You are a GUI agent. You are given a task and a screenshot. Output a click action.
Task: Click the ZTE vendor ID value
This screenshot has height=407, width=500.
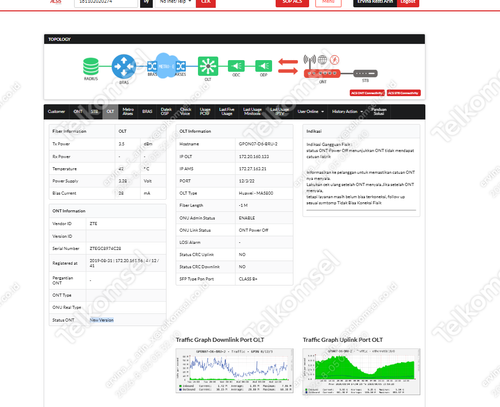click(x=93, y=224)
